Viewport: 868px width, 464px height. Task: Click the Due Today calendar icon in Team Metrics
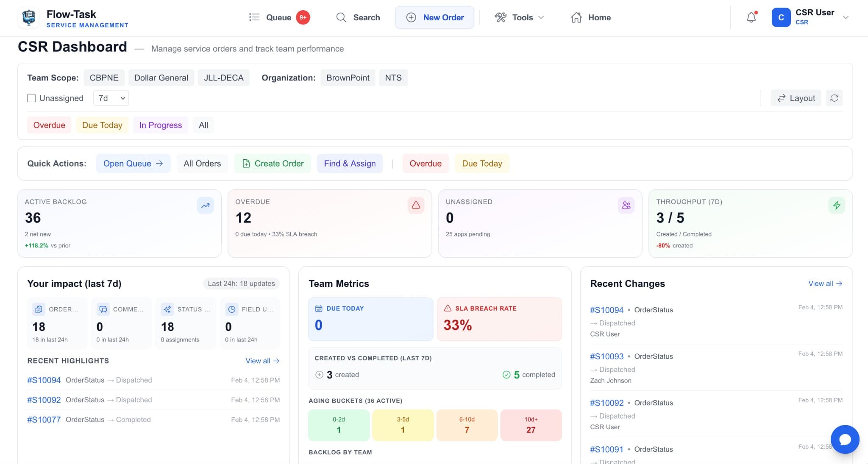319,308
